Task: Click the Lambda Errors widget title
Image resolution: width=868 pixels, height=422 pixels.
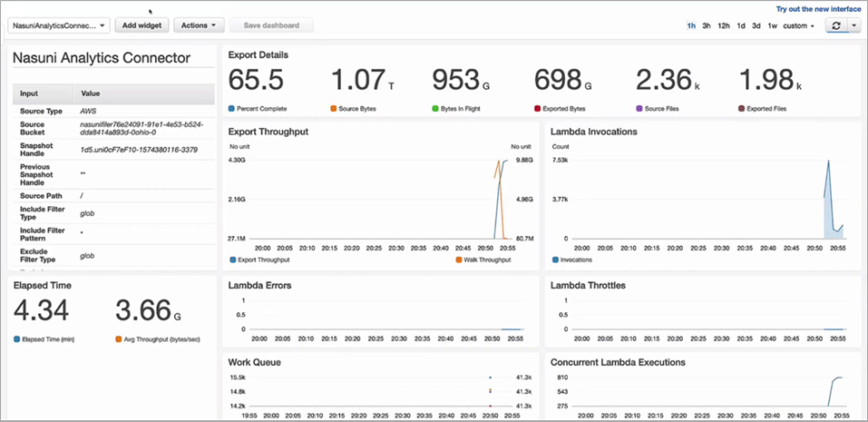Action: pos(259,286)
